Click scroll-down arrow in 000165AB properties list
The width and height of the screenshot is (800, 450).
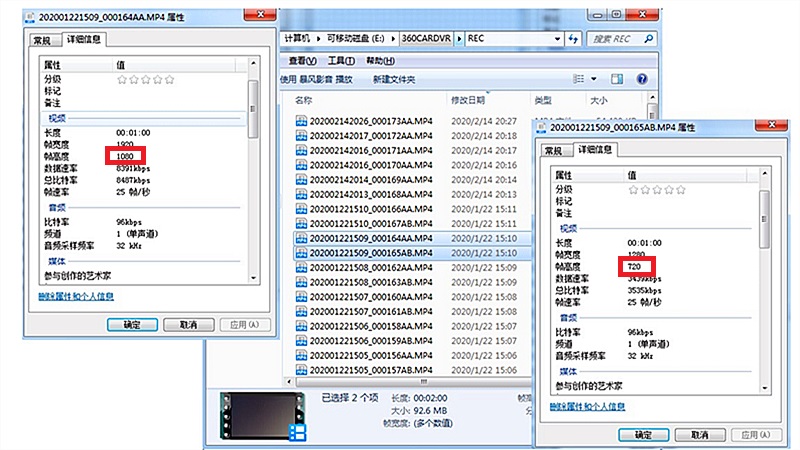tap(764, 388)
